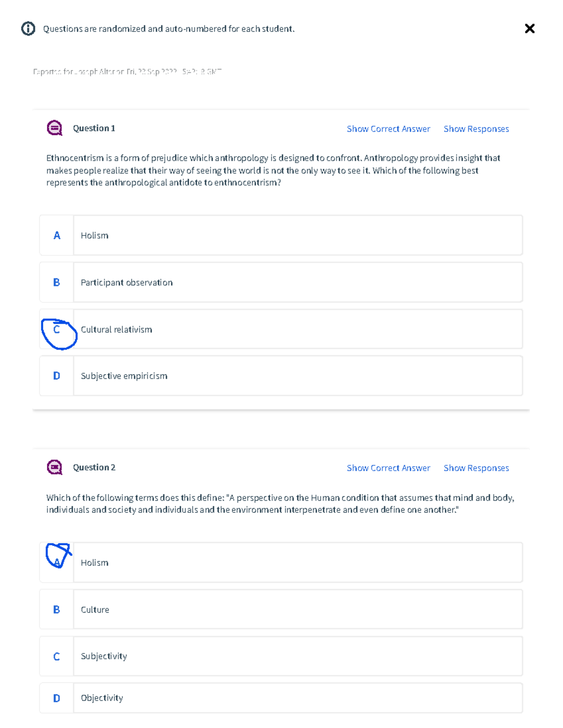
Task: Show Correct Answer for Question 1
Action: click(x=388, y=129)
